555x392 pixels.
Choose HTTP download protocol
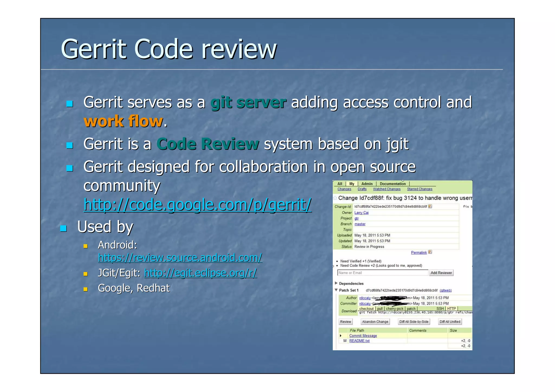pyautogui.click(x=451, y=309)
